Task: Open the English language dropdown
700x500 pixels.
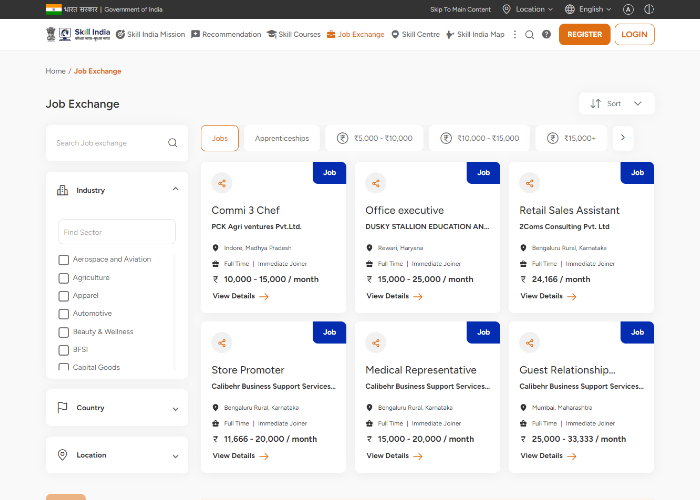Action: (x=588, y=9)
